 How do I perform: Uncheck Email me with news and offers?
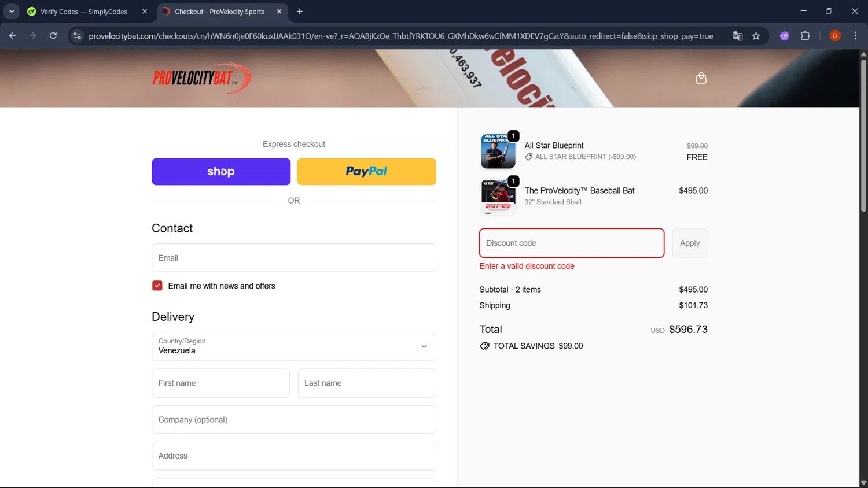tap(157, 286)
